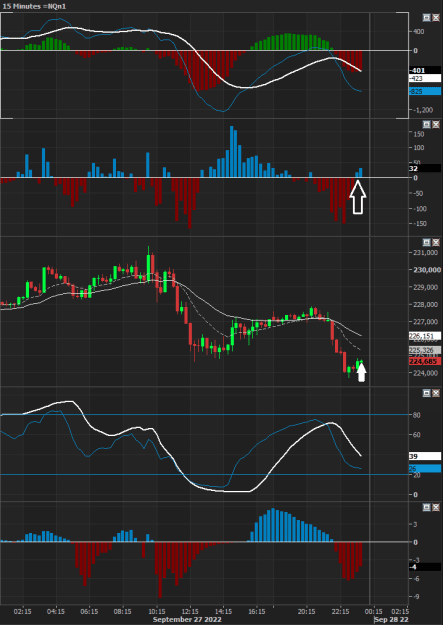Screen dimensions: 443x625
Task: Maximize the second histogram indicator panel
Action: [x=427, y=125]
